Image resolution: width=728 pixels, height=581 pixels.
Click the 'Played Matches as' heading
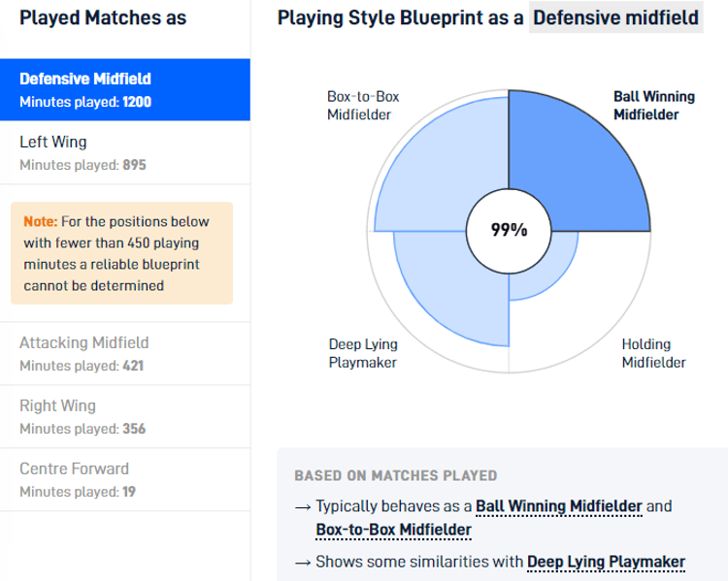103,18
